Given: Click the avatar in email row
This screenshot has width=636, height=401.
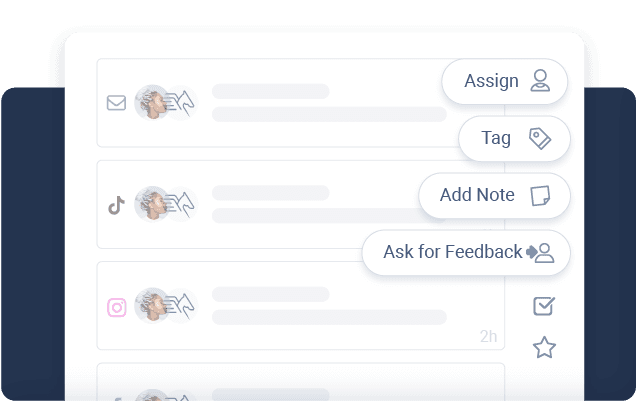Looking at the screenshot, I should 152,102.
